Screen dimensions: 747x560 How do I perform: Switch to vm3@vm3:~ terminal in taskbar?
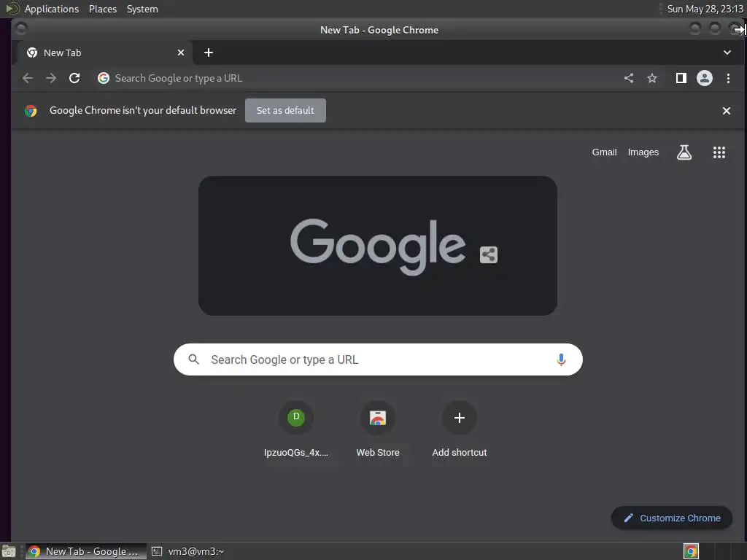(188, 551)
